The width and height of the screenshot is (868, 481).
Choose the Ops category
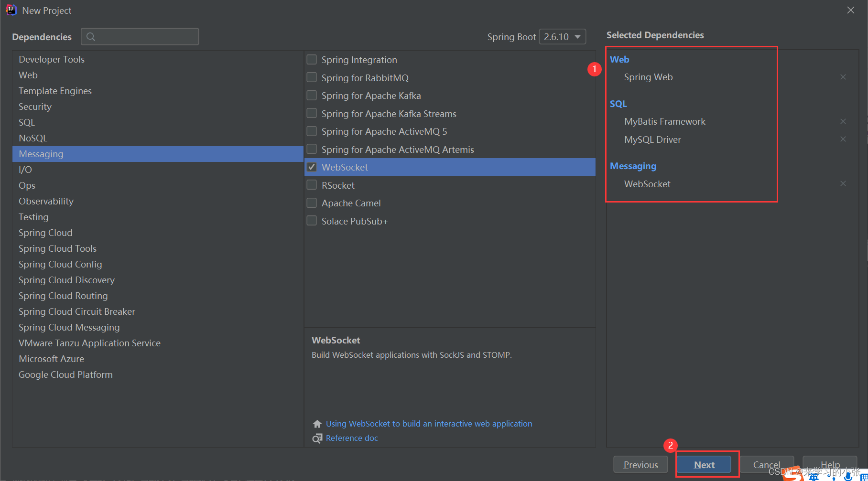point(158,185)
